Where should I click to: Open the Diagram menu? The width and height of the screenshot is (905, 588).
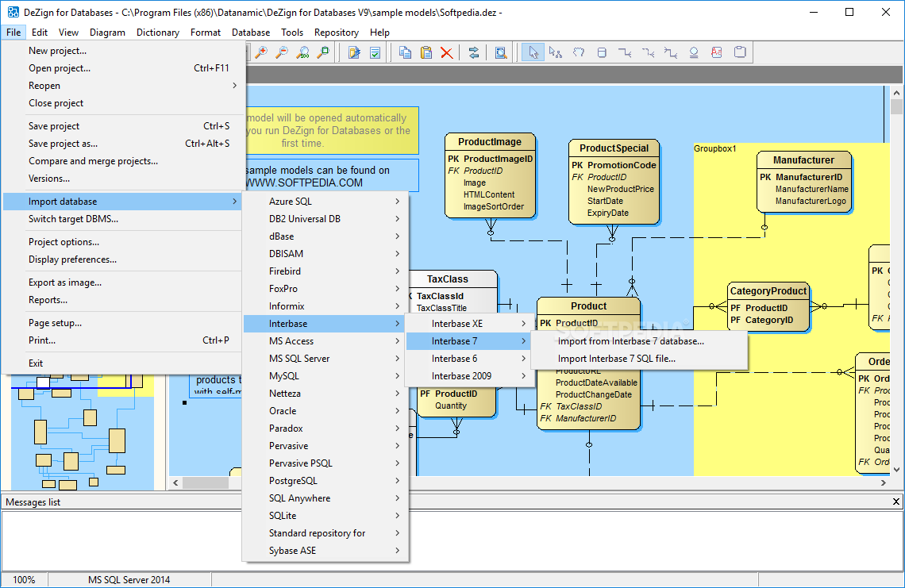tap(107, 33)
